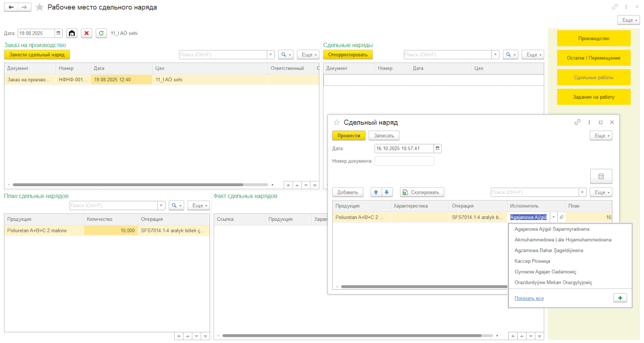
Task: Click the workshop selection building icon
Action: coord(72,33)
